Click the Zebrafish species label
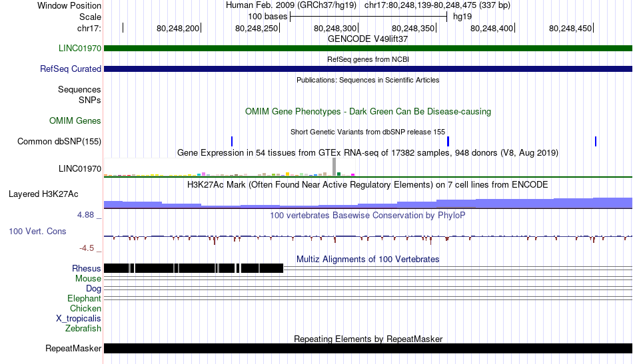633x364 pixels. tap(83, 329)
